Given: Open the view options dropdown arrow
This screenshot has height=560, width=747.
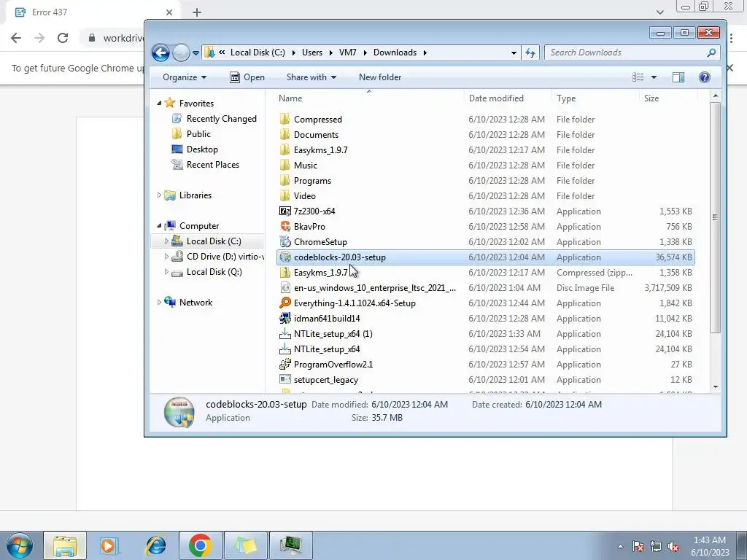Looking at the screenshot, I should 654,77.
